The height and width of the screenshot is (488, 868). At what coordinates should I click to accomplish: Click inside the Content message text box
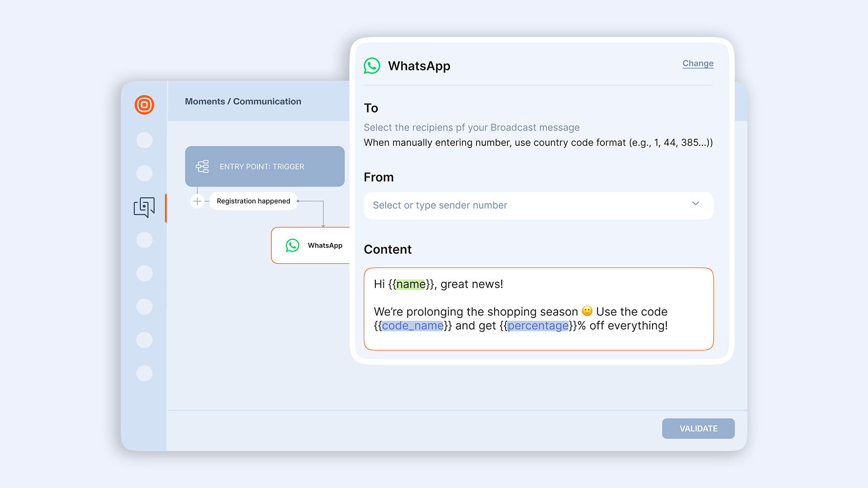click(538, 339)
